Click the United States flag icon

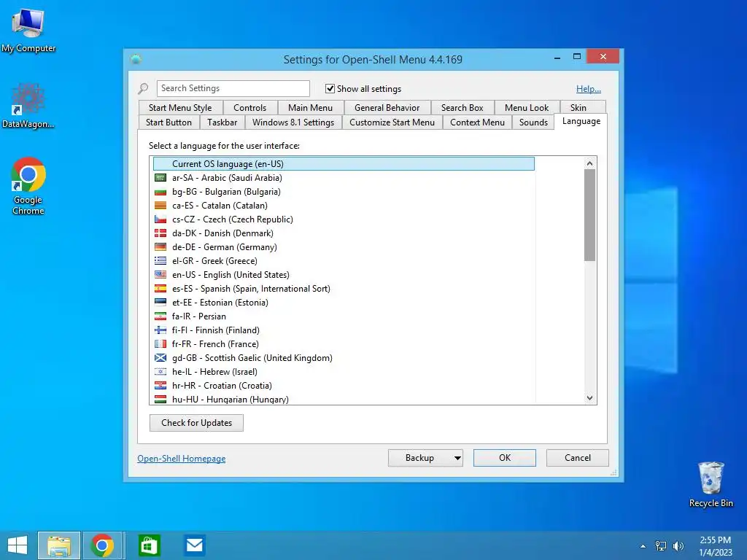(x=160, y=274)
